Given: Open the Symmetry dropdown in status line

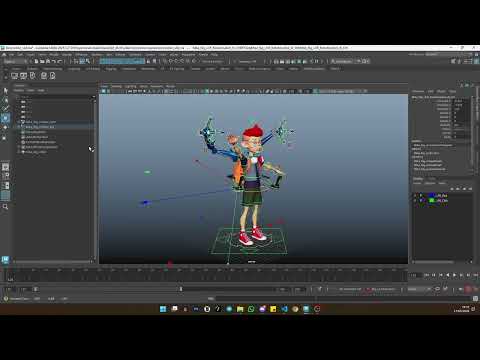Looking at the screenshot, I should [247, 61].
